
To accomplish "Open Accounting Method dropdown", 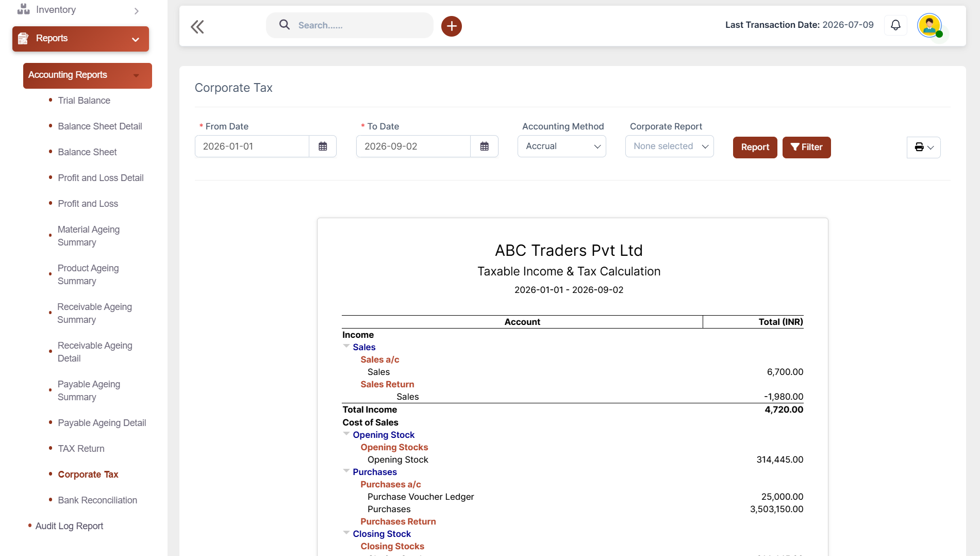I will 561,146.
